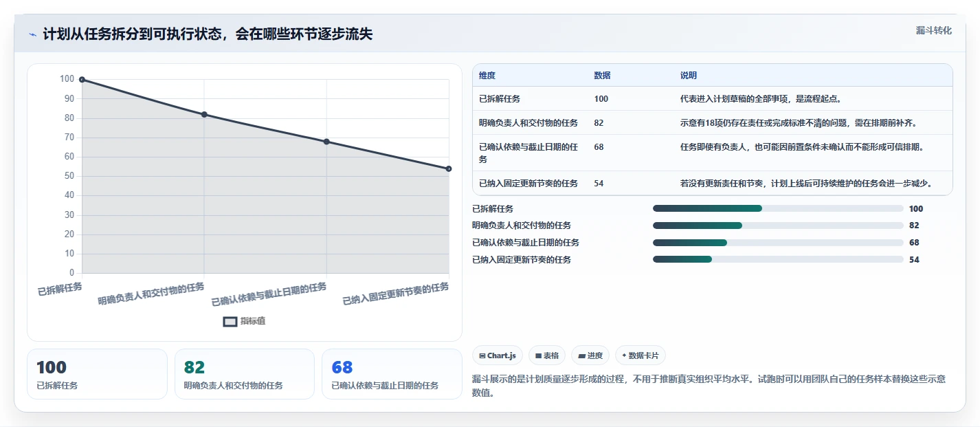Select the 明确负责人和交付物的任务 table cell

528,122
